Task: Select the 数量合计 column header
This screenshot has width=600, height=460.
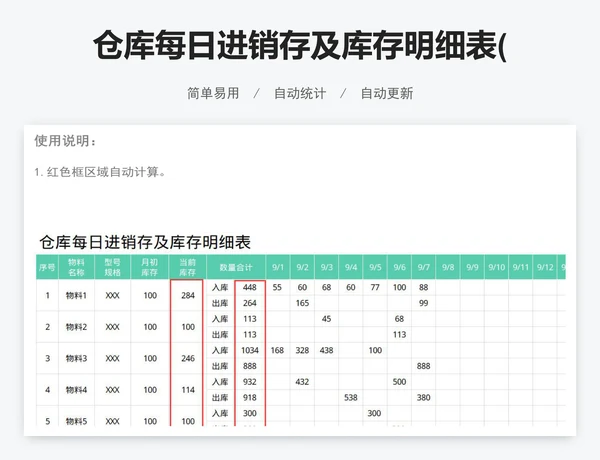Action: coord(236,267)
